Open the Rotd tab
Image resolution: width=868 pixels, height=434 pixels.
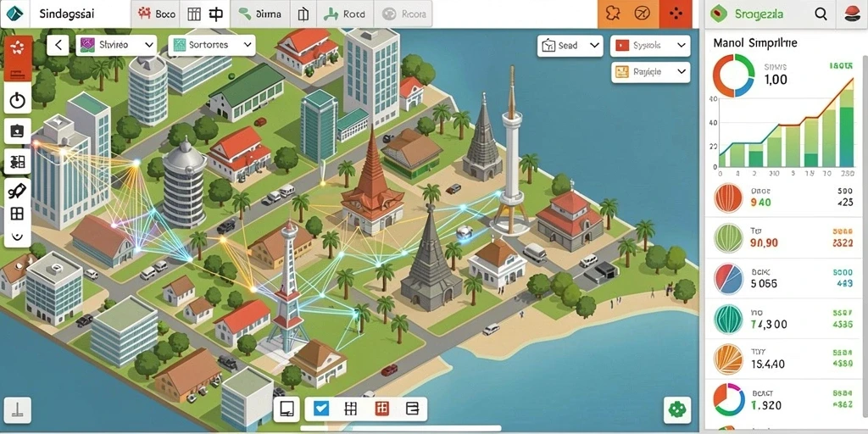point(344,14)
